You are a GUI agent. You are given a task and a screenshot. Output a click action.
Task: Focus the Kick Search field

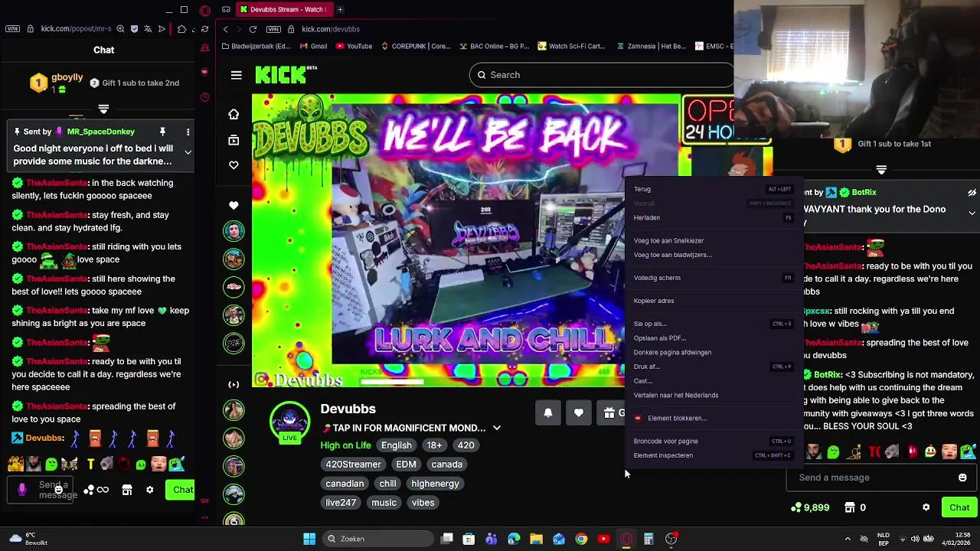(603, 75)
